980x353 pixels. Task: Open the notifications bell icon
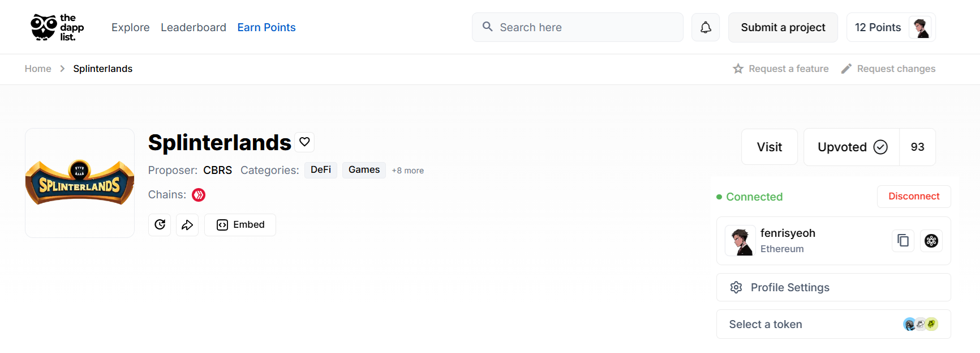click(706, 27)
